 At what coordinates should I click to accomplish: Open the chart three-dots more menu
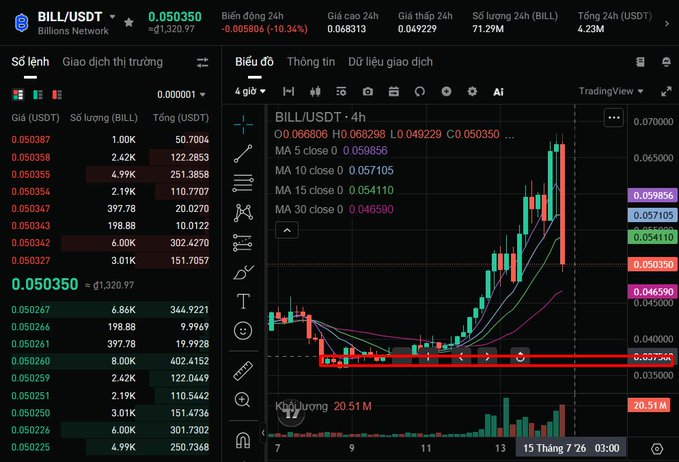614,117
